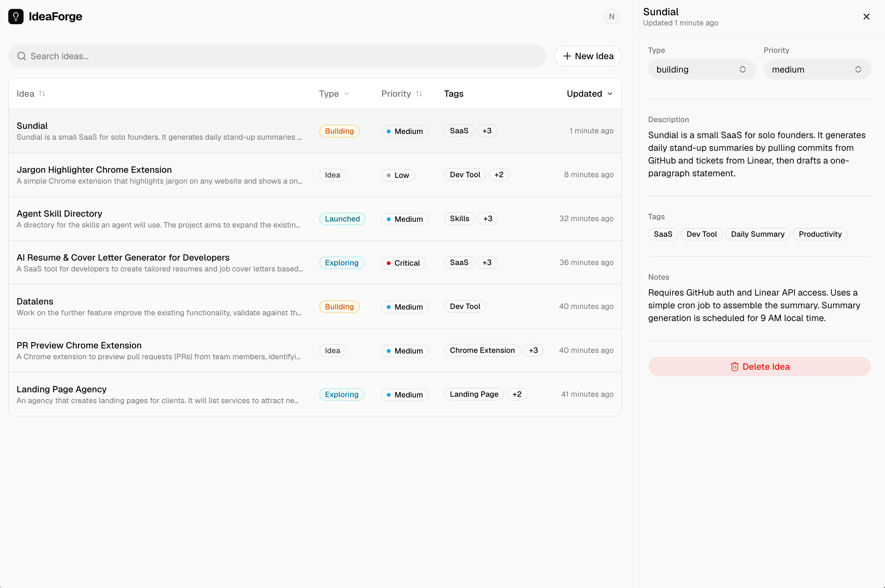Click Dev Tool tag in detail panel
The image size is (885, 588).
pyautogui.click(x=702, y=234)
